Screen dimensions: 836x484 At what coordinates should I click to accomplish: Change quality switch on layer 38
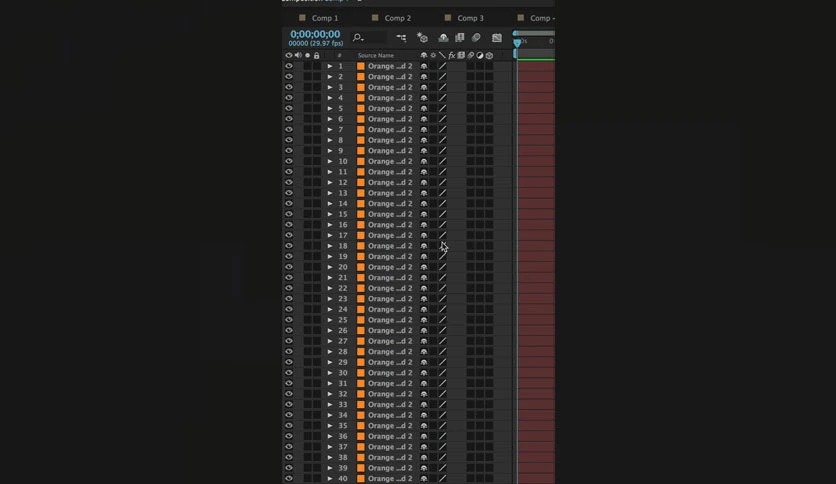tap(443, 457)
